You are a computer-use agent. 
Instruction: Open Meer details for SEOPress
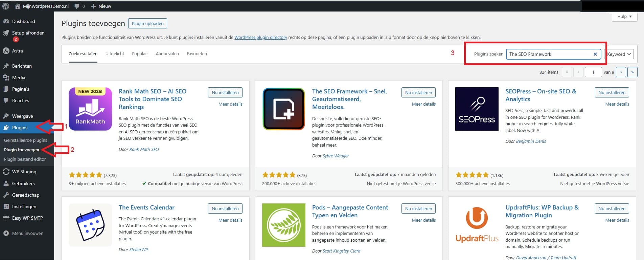pos(617,104)
